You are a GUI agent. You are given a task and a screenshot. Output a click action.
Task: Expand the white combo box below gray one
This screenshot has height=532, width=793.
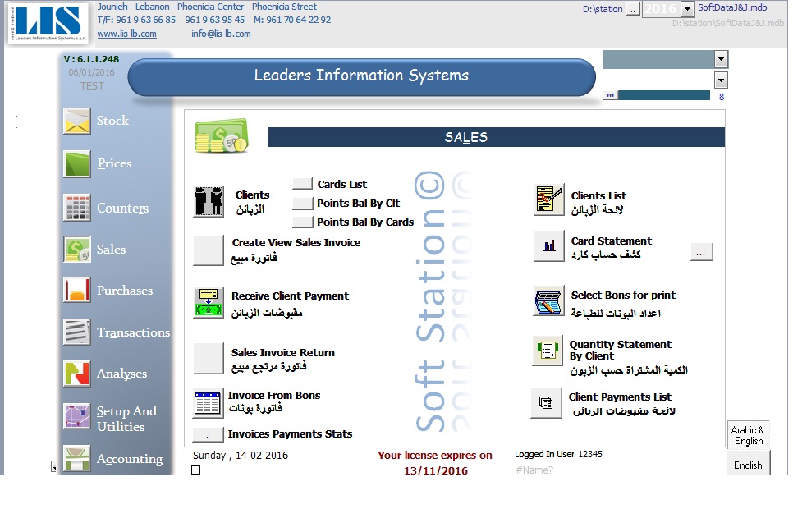click(722, 80)
